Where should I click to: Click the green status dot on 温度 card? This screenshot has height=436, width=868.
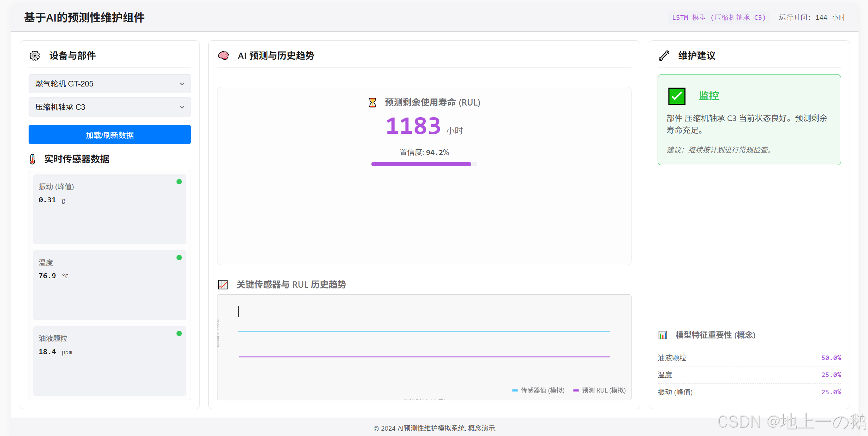179,258
